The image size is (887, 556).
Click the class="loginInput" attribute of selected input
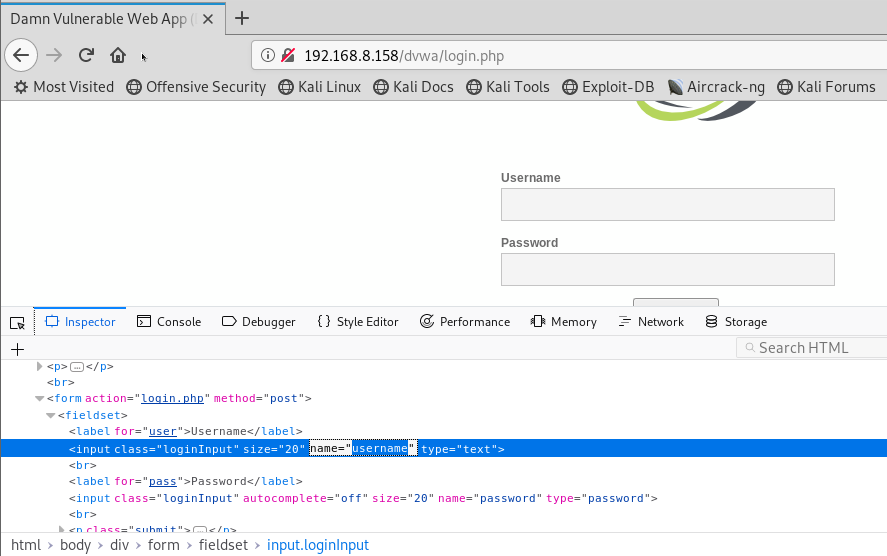(x=176, y=449)
